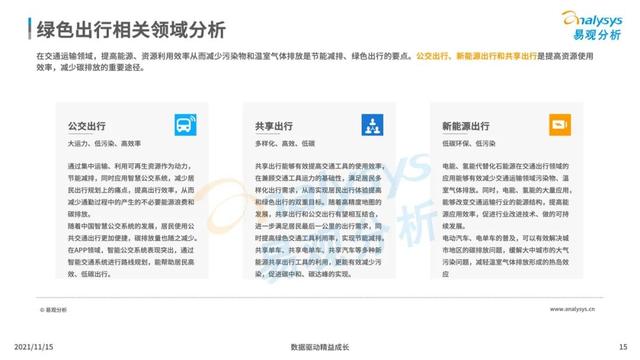This screenshot has height=360, width=640.
Task: Select the 新能源出行 card heading
Action: pyautogui.click(x=466, y=126)
